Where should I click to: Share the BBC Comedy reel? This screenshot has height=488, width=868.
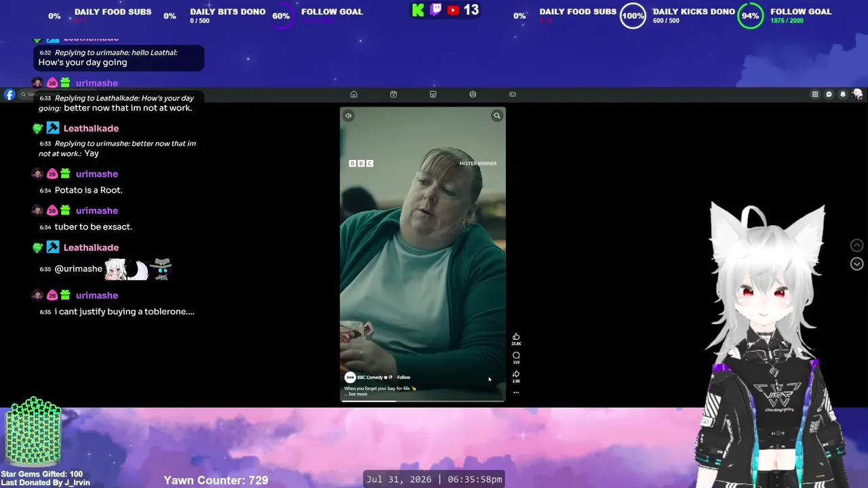point(516,374)
